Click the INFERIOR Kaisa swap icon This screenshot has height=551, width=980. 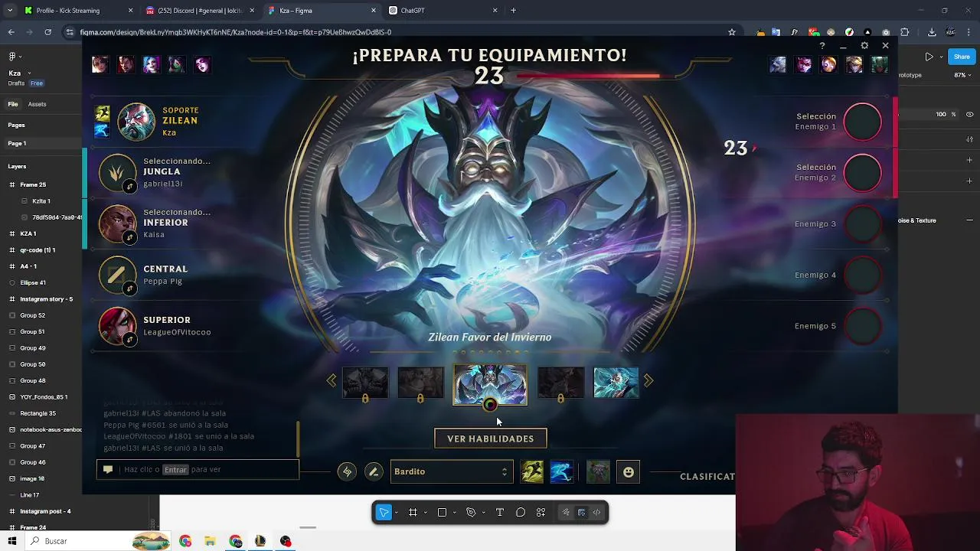pos(130,237)
